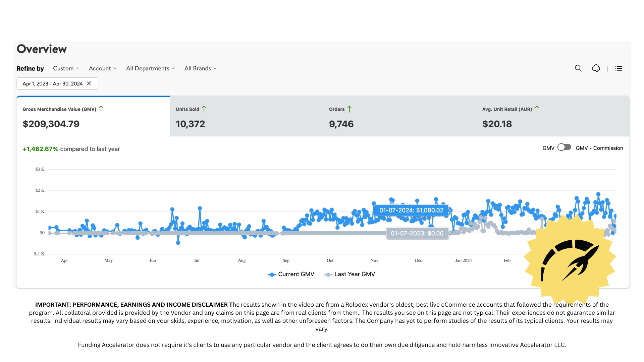Open the Custom date range dropdown

[66, 68]
